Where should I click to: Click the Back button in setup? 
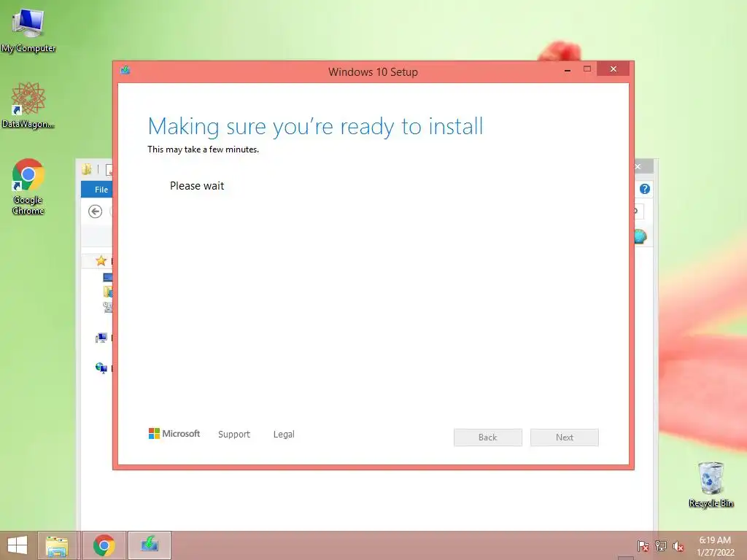[x=488, y=437]
